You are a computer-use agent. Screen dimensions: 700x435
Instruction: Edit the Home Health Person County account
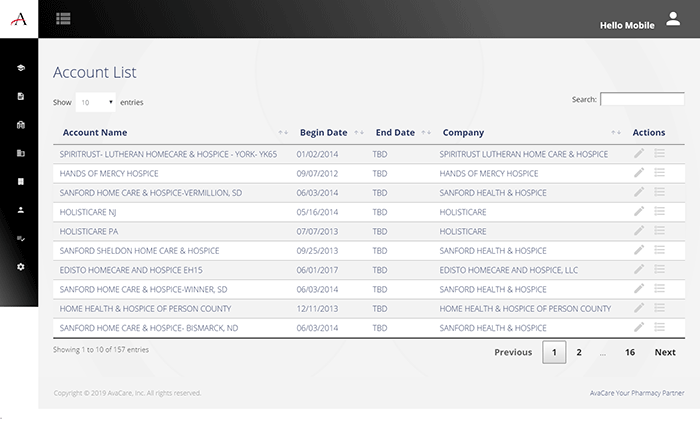pos(639,308)
